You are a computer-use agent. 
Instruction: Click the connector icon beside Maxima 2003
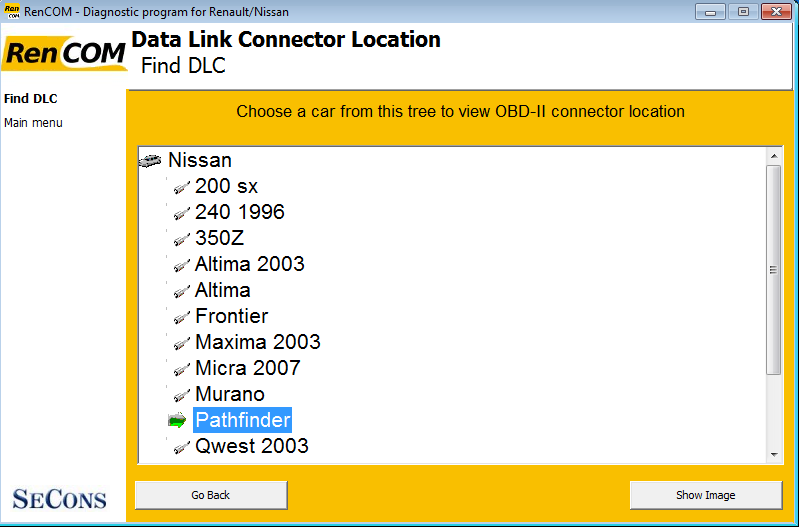[x=182, y=344]
